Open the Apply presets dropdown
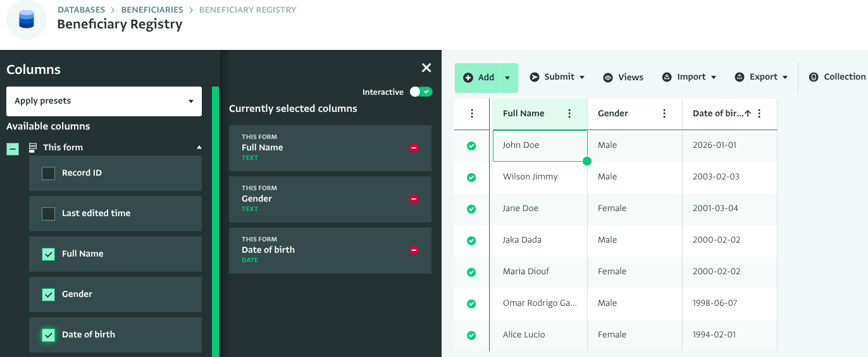 pos(104,101)
